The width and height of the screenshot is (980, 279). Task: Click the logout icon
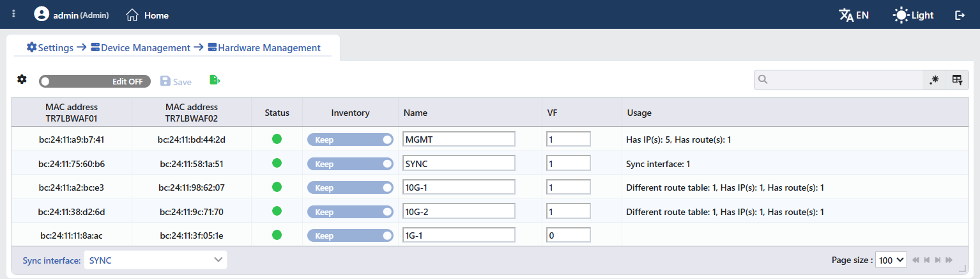(x=960, y=15)
